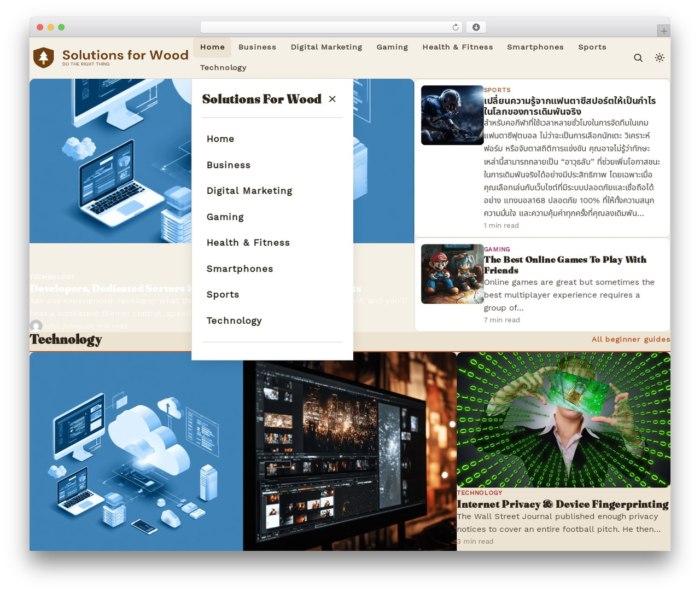Open the football player article thumbnail
The image size is (700, 593).
pos(452,115)
